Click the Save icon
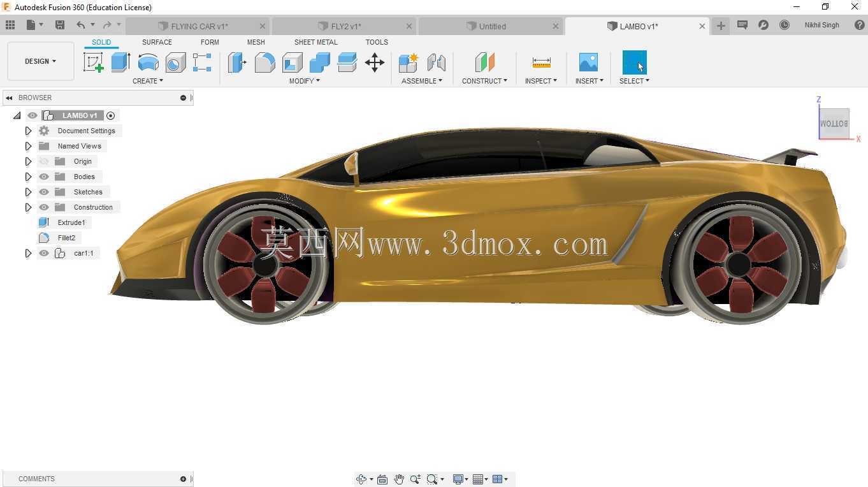Viewport: 868px width, 487px height. (60, 25)
